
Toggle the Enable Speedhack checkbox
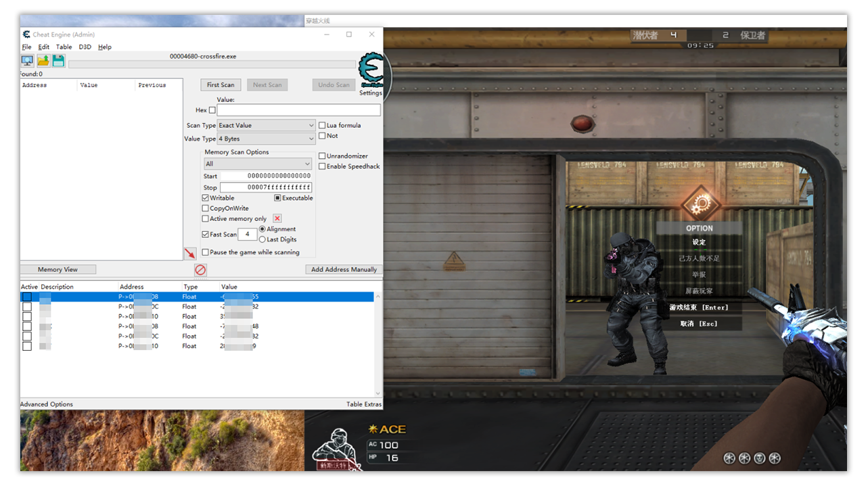(322, 166)
